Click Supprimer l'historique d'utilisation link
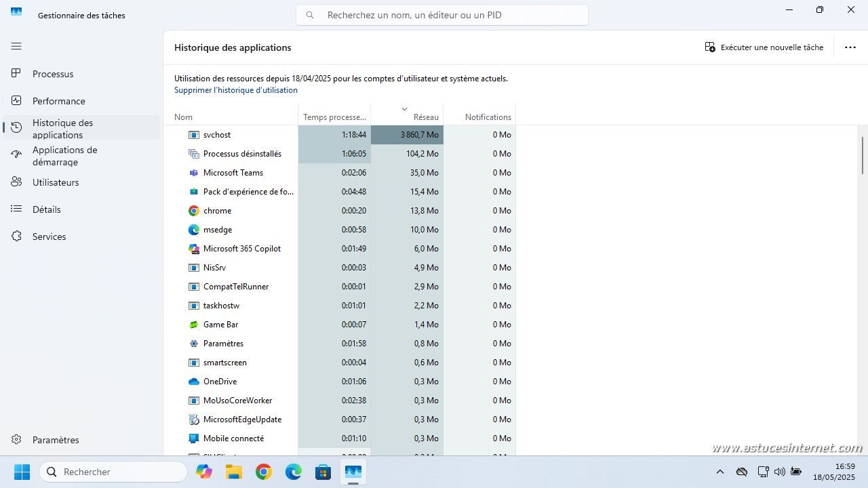The width and height of the screenshot is (868, 488). 236,90
